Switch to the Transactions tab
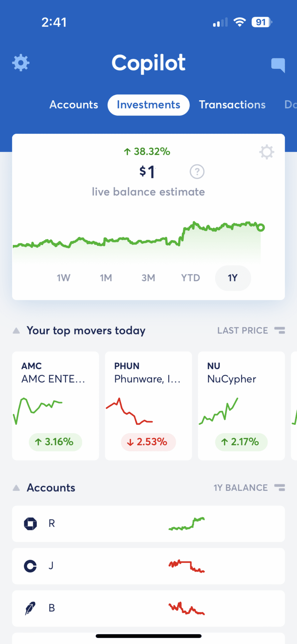 click(x=232, y=105)
